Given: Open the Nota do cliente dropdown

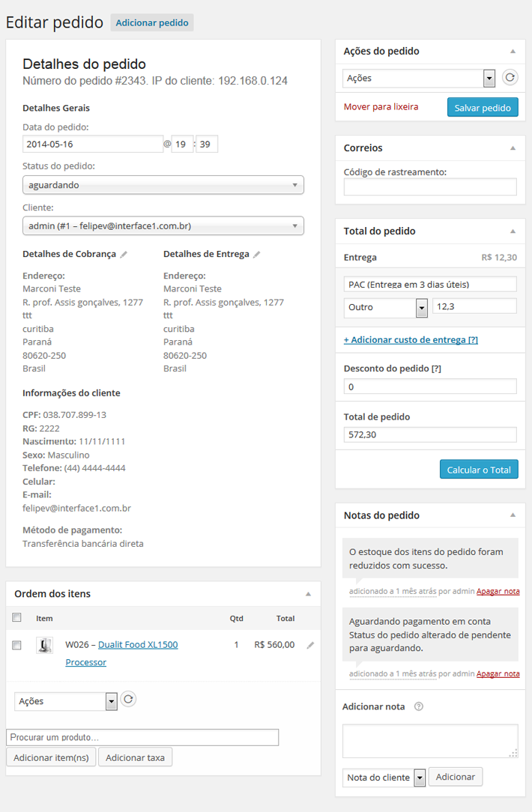Looking at the screenshot, I should [384, 777].
